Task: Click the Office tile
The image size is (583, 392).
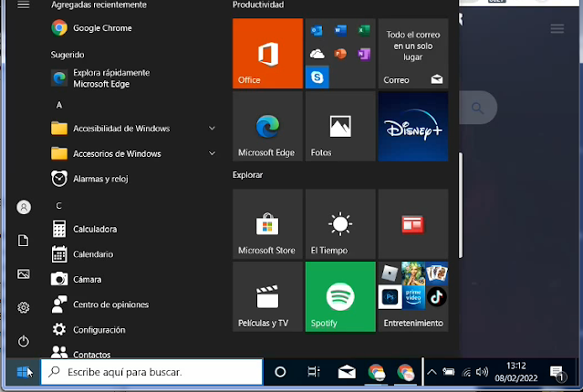Action: click(x=267, y=54)
